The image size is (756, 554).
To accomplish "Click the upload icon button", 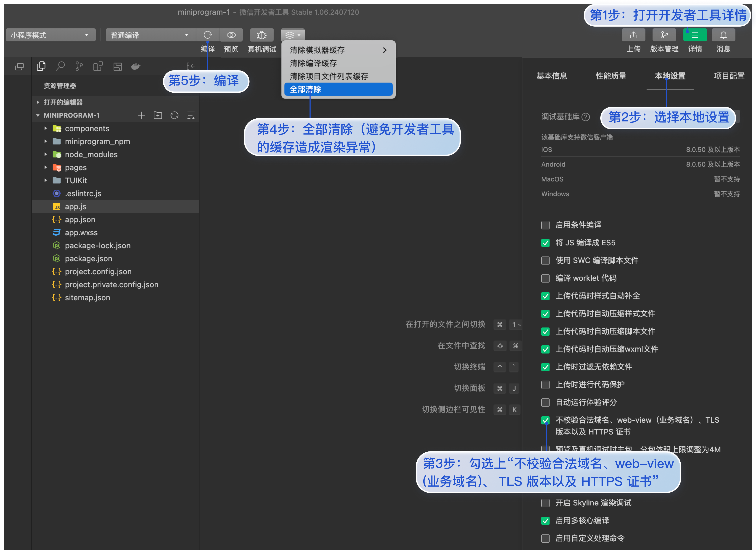I will tap(633, 35).
